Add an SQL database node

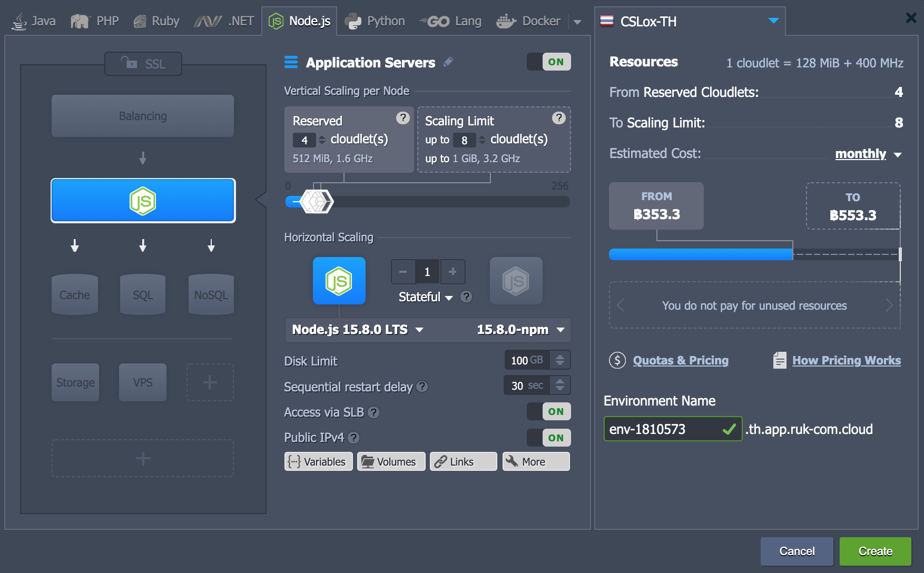142,294
